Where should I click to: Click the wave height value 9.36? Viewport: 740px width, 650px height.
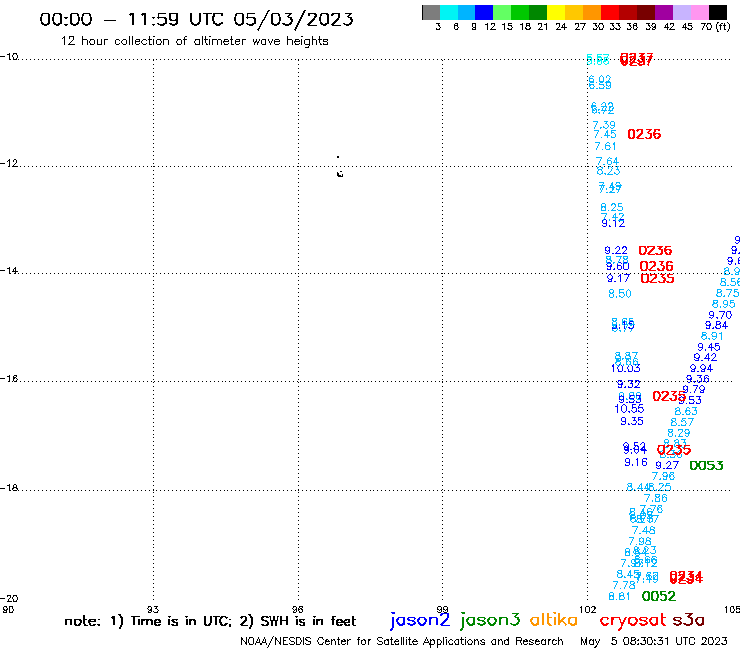pos(698,379)
